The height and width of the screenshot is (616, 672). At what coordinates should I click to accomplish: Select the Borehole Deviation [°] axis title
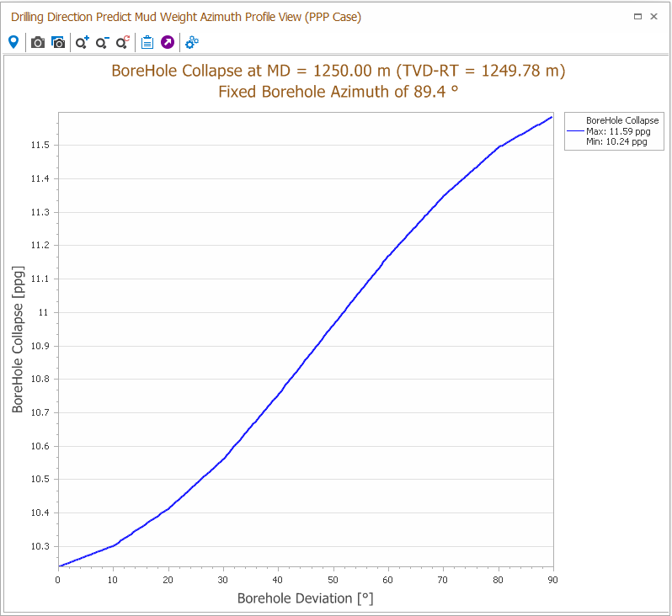[x=305, y=599]
